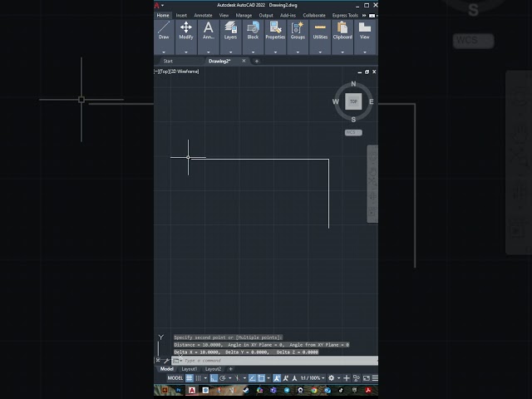Click the workspace switching gear icon

(x=331, y=378)
